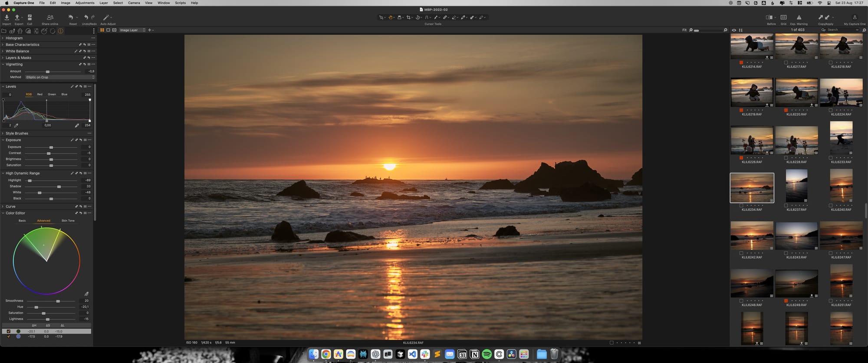Open the Capture camera tool tab

coord(12,31)
